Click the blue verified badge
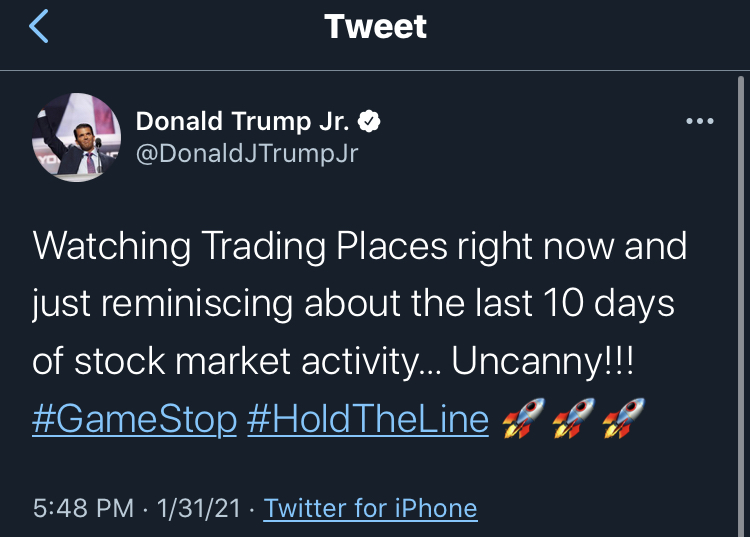 (x=370, y=122)
